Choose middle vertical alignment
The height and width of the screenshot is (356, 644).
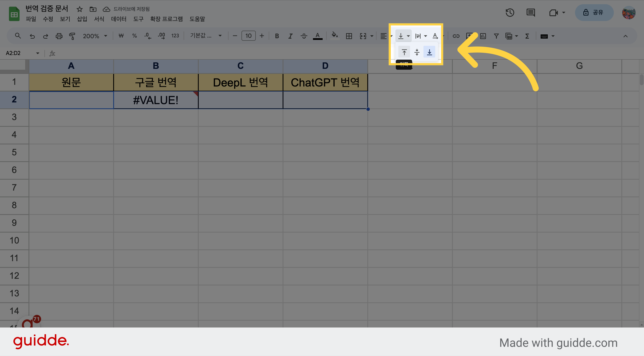tap(417, 52)
